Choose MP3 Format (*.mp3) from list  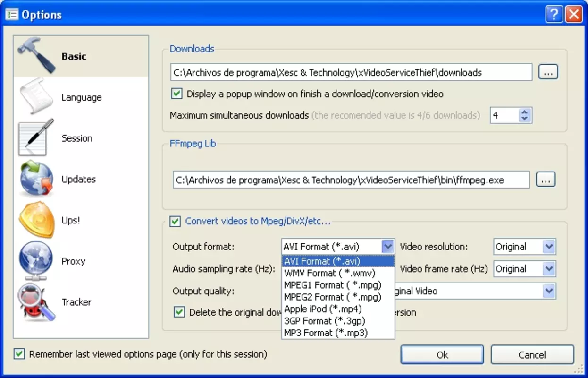coord(338,333)
